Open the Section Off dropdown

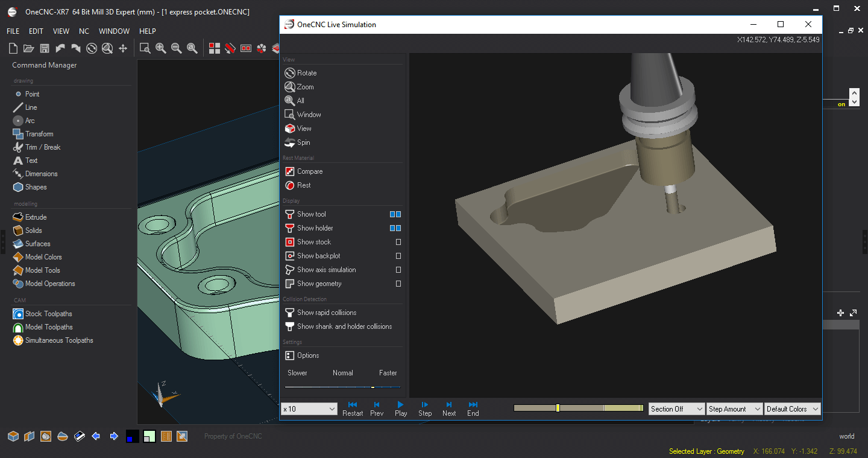click(676, 409)
